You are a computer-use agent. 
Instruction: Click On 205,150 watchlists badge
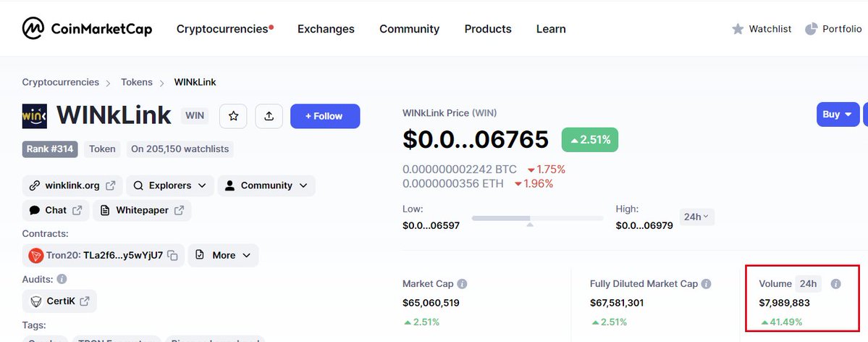pyautogui.click(x=180, y=149)
